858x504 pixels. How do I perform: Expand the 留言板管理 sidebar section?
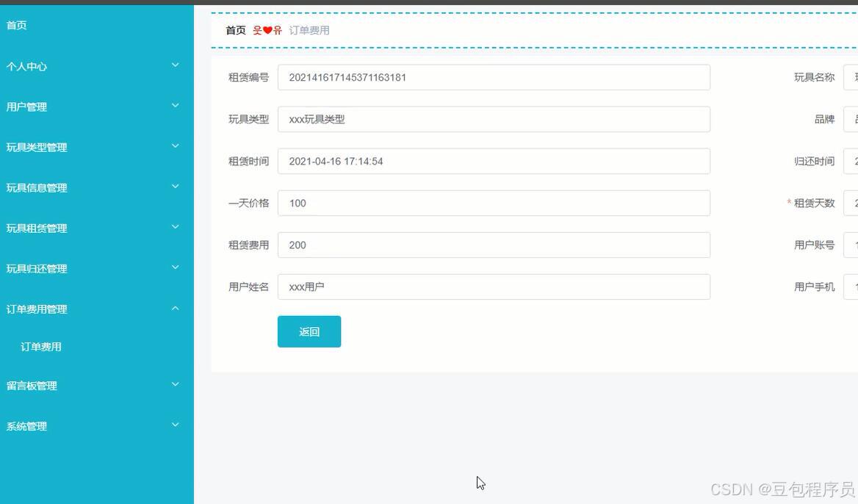click(x=95, y=385)
